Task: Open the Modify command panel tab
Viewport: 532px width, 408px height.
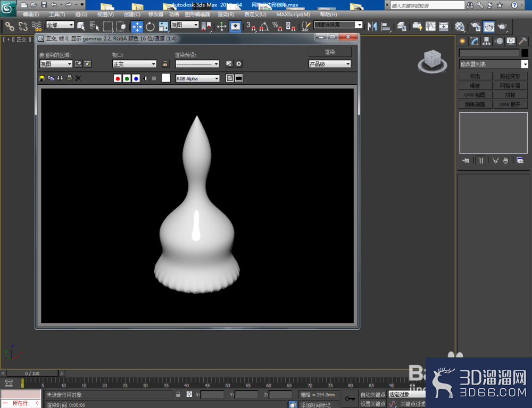Action: [475, 42]
